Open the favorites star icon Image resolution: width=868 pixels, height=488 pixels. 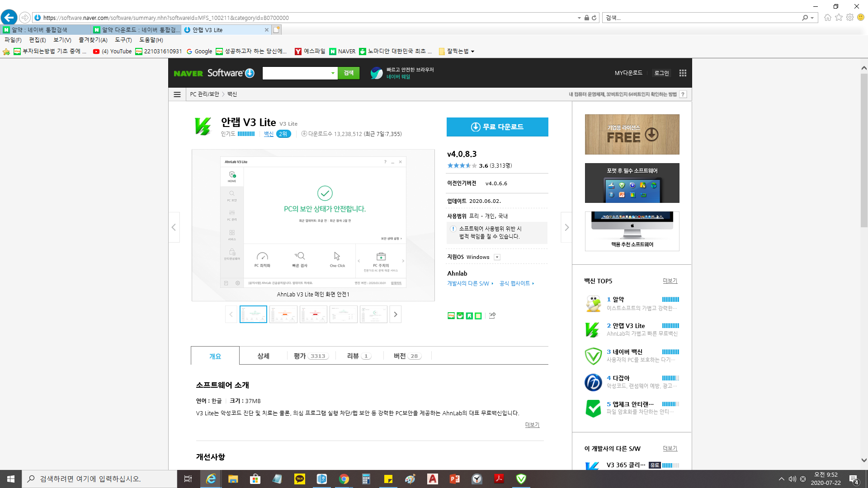click(839, 18)
